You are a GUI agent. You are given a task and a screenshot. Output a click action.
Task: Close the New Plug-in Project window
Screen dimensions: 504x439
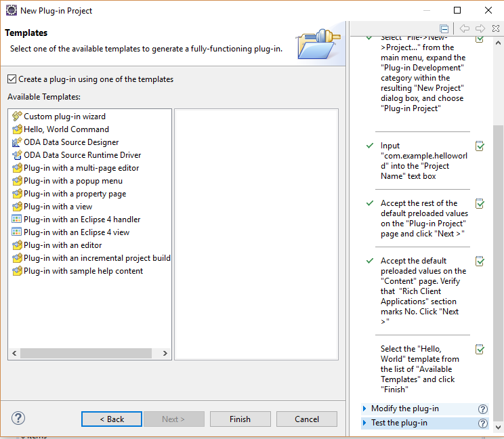pyautogui.click(x=488, y=10)
